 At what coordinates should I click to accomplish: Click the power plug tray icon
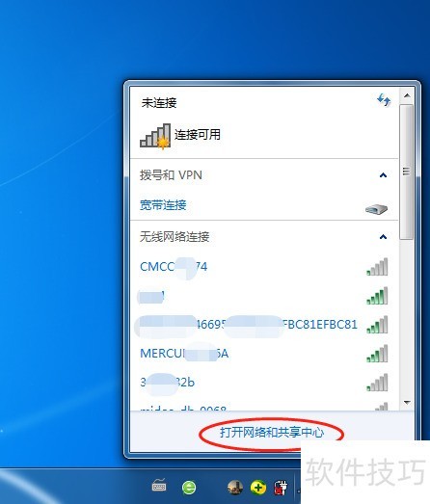click(x=281, y=488)
